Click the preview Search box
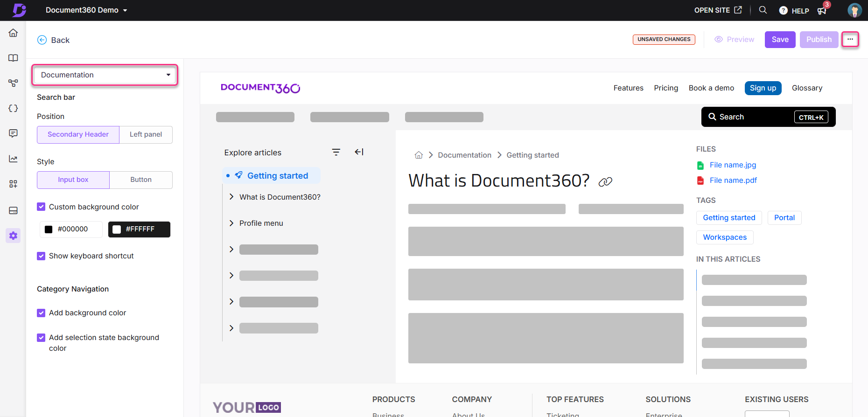The width and height of the screenshot is (868, 417). [x=768, y=117]
